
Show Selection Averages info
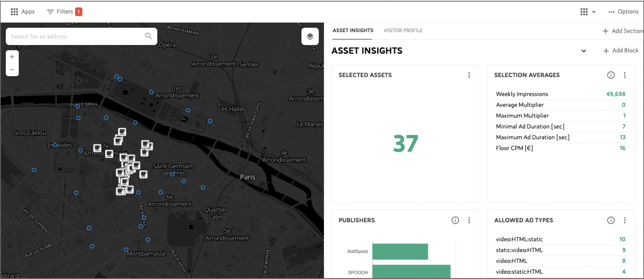tap(611, 75)
